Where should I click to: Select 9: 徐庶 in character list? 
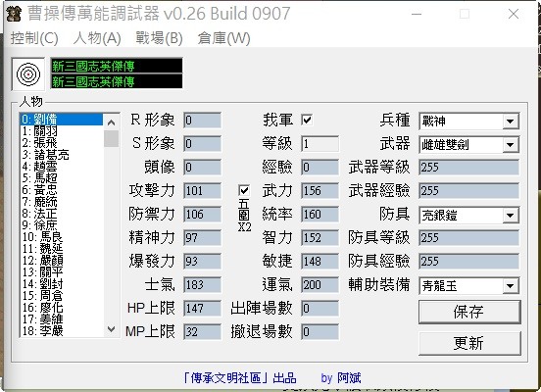coord(62,225)
